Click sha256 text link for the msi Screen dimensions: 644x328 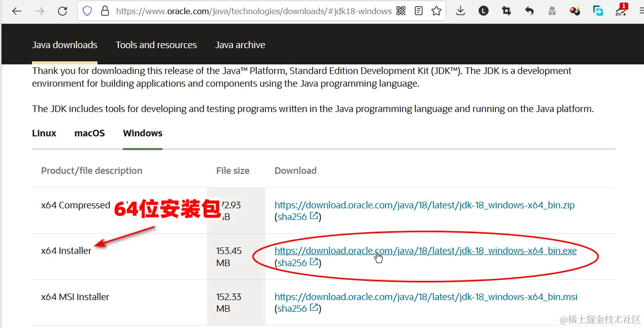[x=292, y=308]
